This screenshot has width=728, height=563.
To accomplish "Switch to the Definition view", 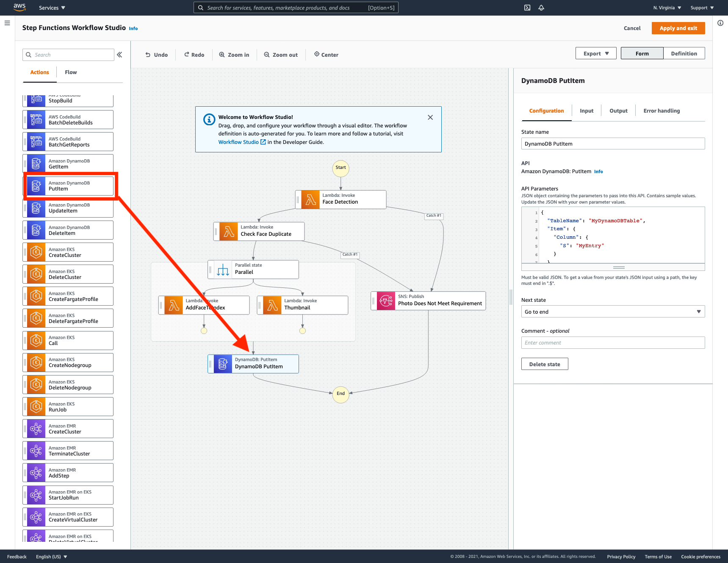I will tap(684, 53).
